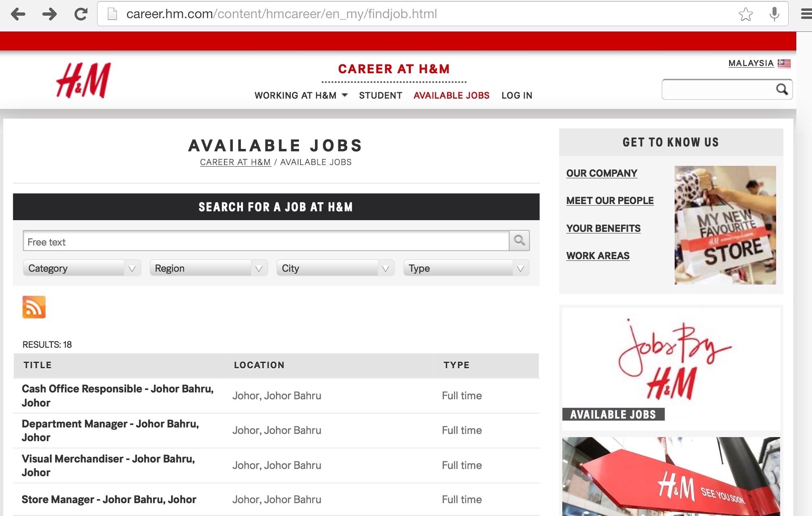Open the Category dropdown
Viewport: 812px width, 516px height.
tap(82, 268)
